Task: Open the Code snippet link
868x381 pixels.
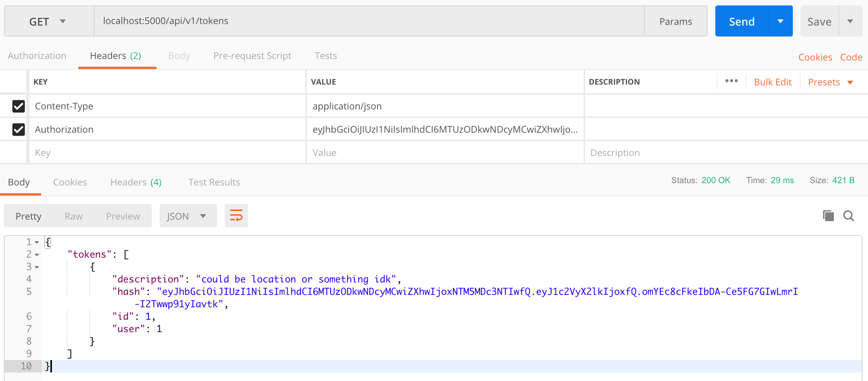Action: [x=851, y=57]
